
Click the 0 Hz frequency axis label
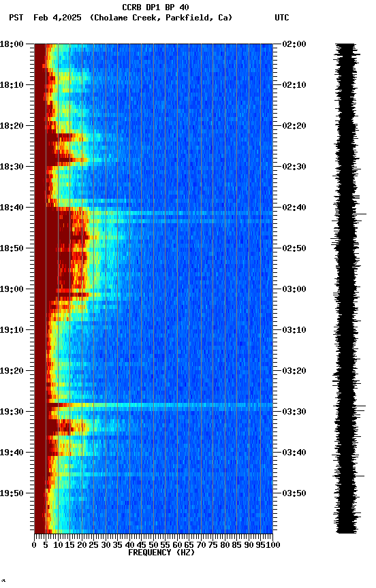[34, 545]
